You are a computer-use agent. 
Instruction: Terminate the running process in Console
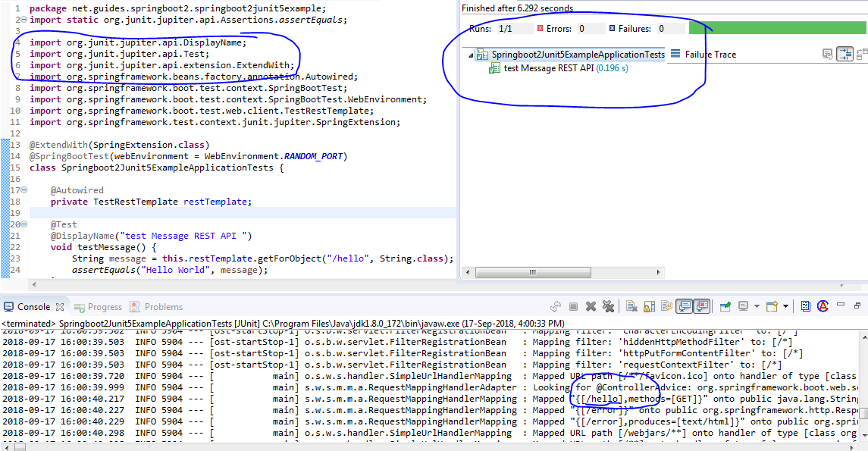574,306
